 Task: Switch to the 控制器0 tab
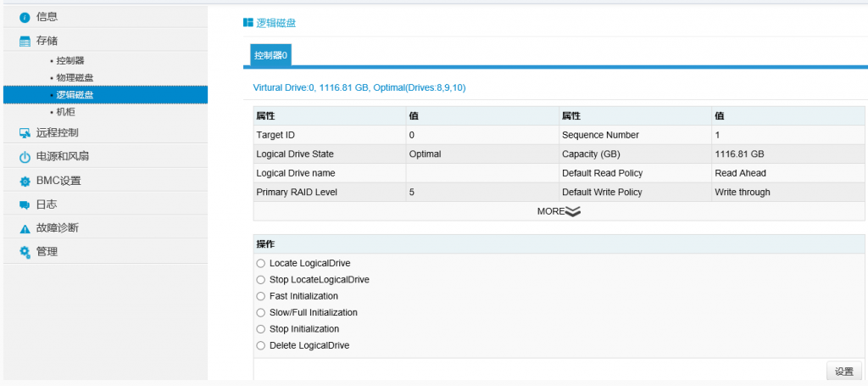point(271,55)
